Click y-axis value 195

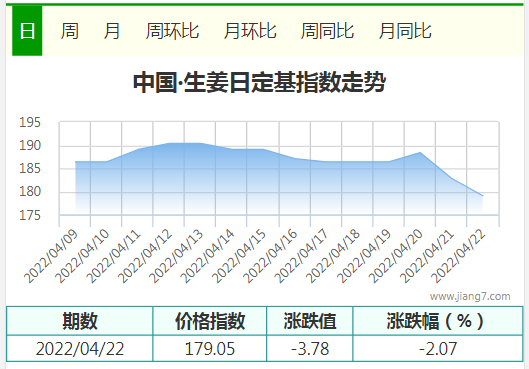pos(30,122)
